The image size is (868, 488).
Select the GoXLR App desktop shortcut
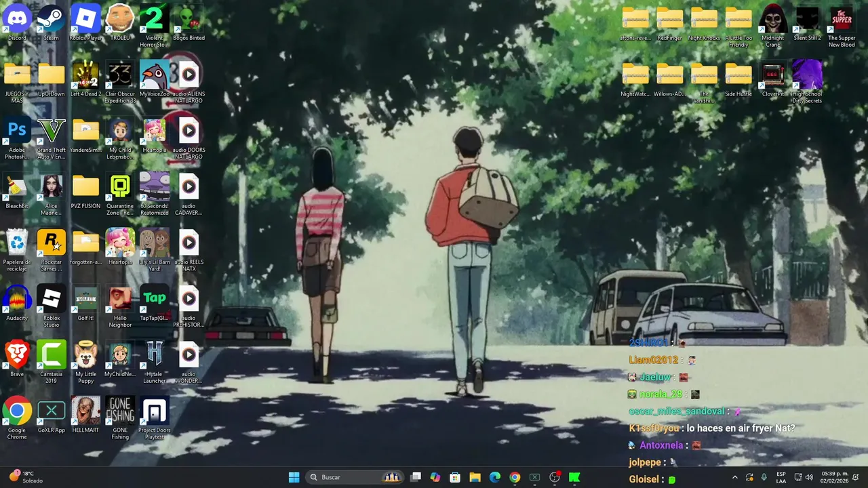tap(51, 415)
